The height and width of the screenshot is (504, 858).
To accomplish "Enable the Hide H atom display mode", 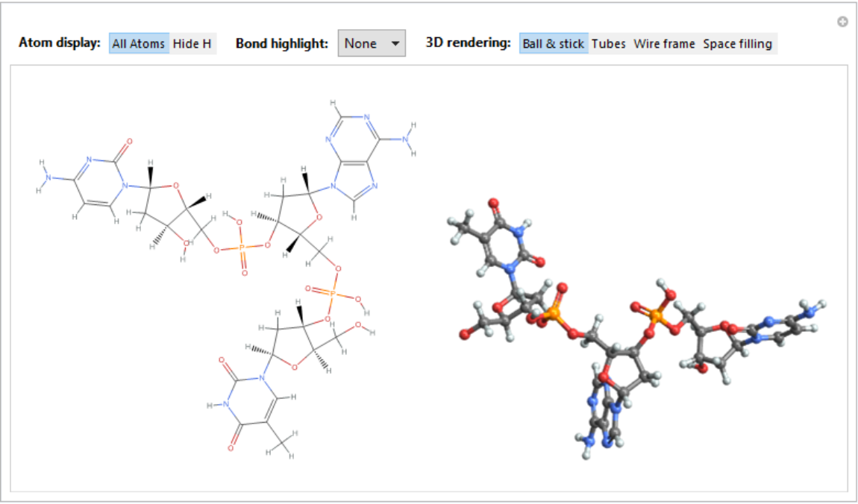I will point(192,43).
